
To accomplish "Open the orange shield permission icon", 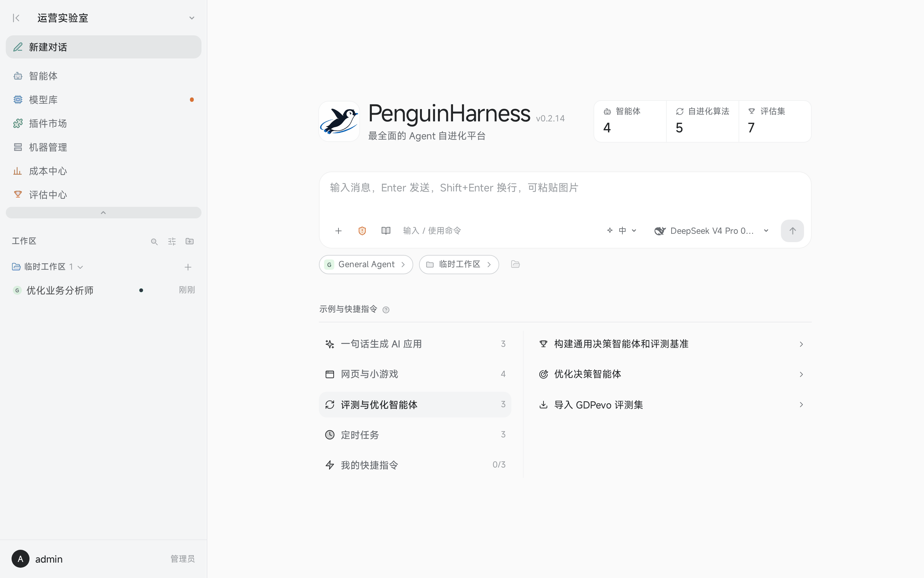I will 362,231.
